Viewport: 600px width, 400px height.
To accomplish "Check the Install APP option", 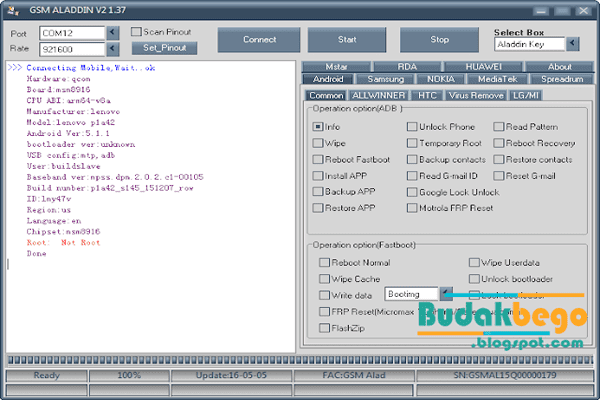I will 318,176.
